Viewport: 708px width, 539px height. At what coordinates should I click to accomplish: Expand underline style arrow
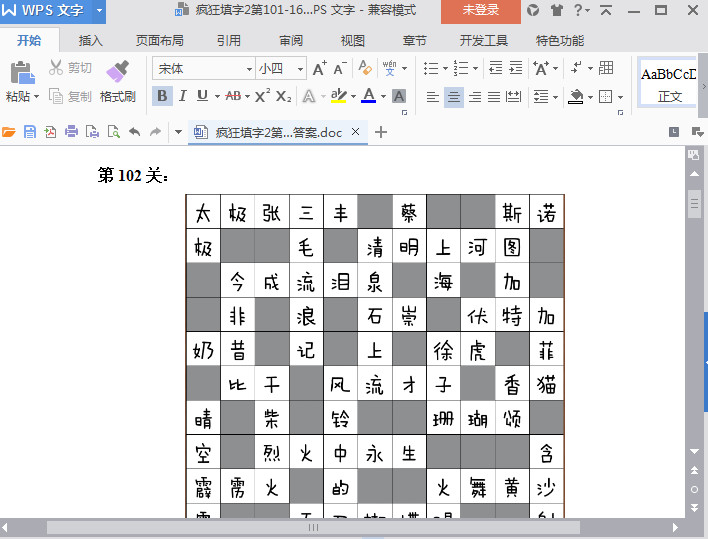[217, 96]
